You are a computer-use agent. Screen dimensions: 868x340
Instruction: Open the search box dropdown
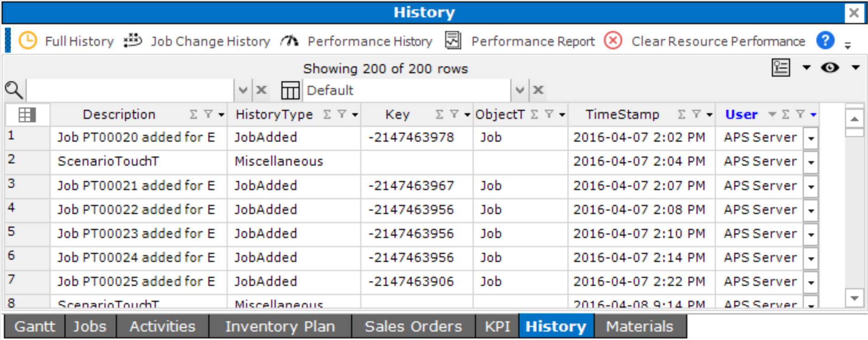click(x=243, y=90)
